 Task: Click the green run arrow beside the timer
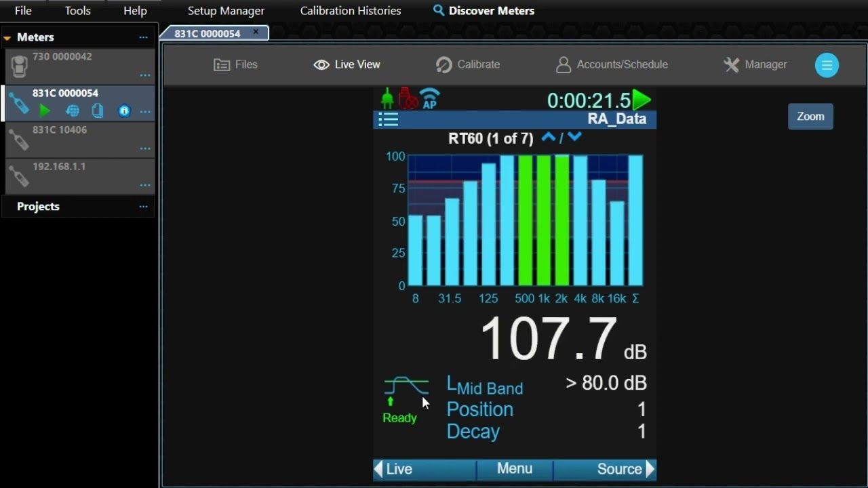642,100
